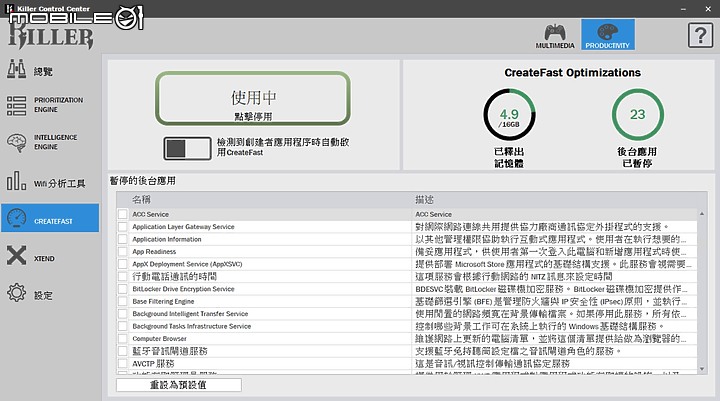Select '藍牙音訊閘道服務' row text
The width and height of the screenshot is (720, 401).
click(x=170, y=351)
